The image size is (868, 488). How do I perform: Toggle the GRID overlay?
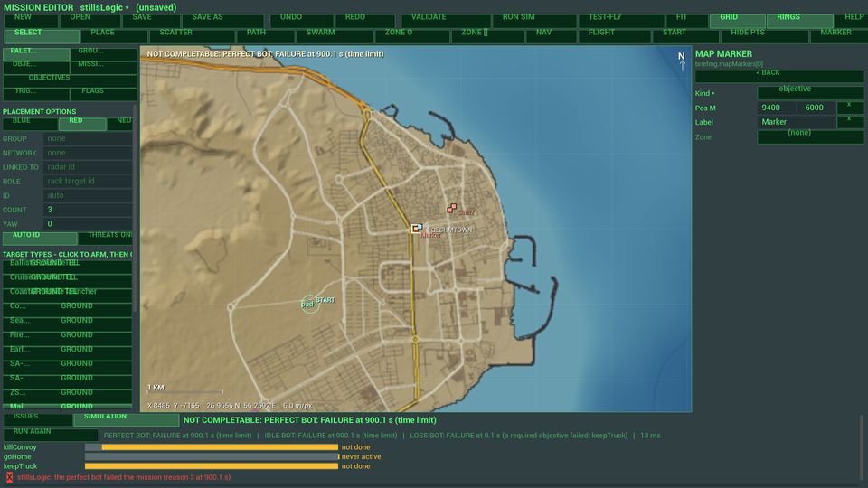point(738,21)
